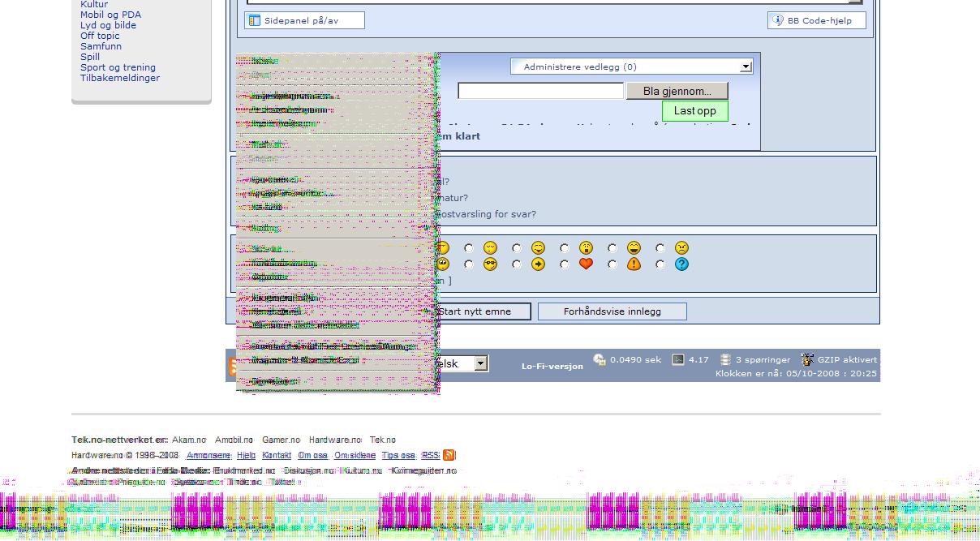The width and height of the screenshot is (980, 541).
Task: Open the Lo-Fi-versjon link
Action: point(552,366)
